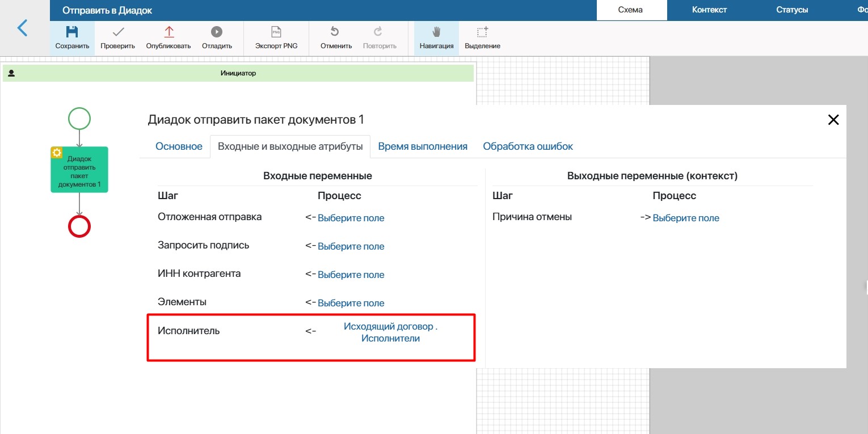Start debugging with the Отладить play icon
This screenshot has width=868, height=434.
pos(217,32)
